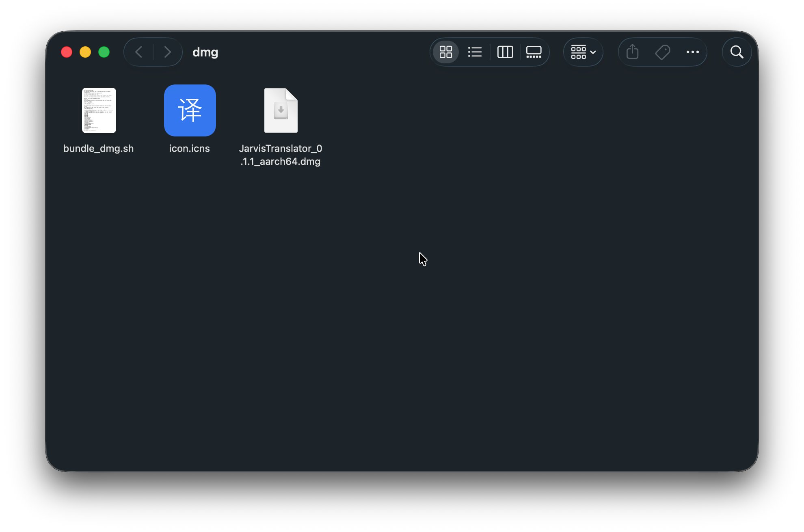Click the Search magnifier icon
The image size is (804, 532).
coord(737,52)
